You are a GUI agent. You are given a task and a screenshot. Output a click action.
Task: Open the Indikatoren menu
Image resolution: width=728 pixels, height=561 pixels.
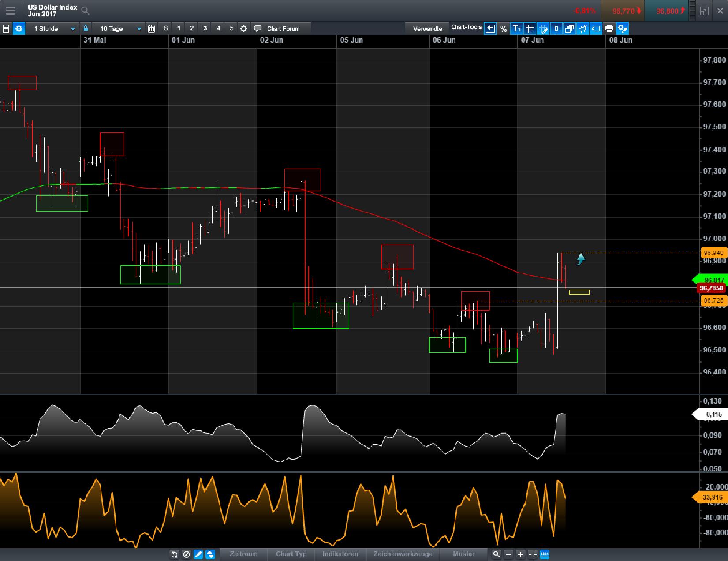tap(340, 554)
